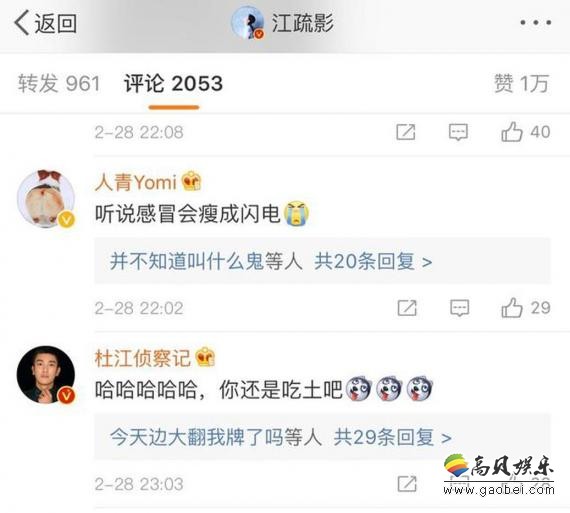Reply to the 人青Yomi comment via bubble icon

tap(459, 308)
